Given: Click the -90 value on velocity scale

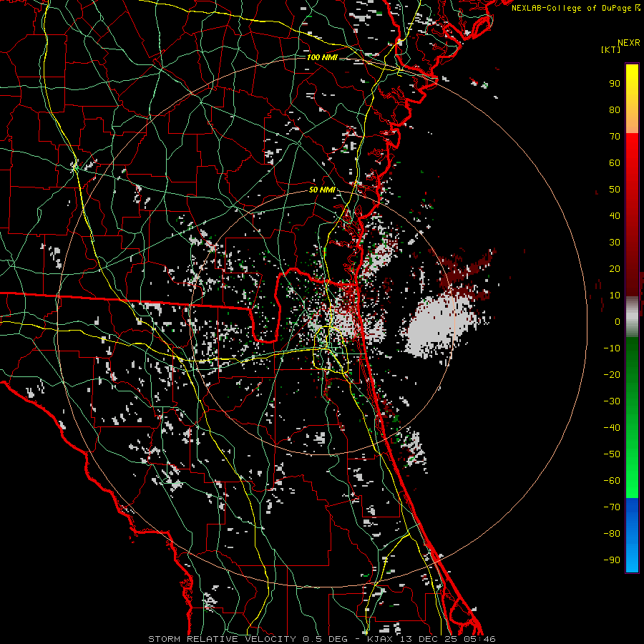Looking at the screenshot, I should pyautogui.click(x=612, y=560).
